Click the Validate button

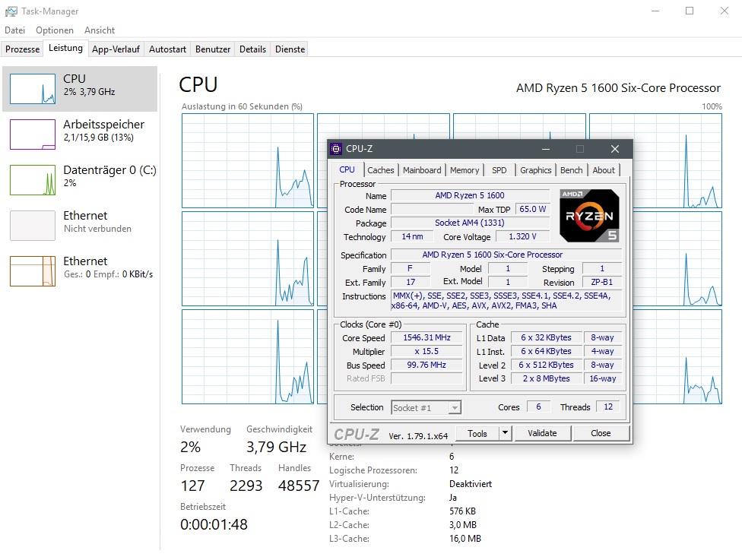coord(542,433)
